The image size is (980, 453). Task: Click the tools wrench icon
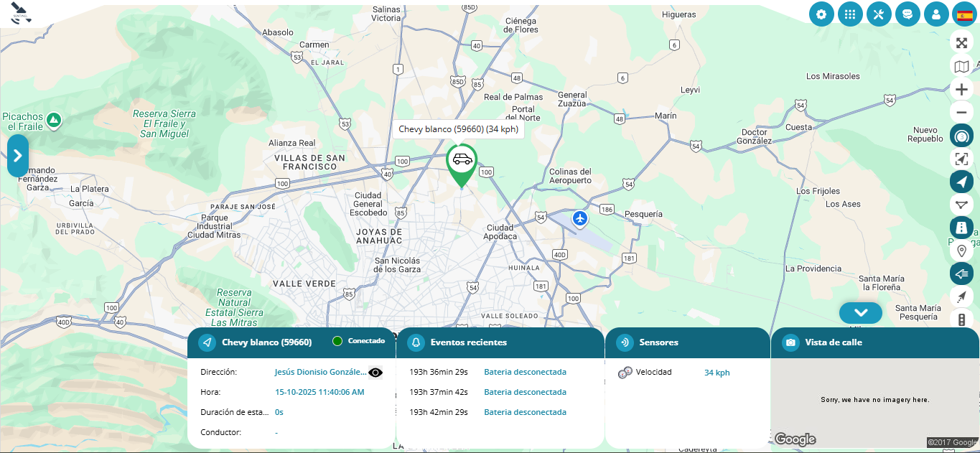[879, 14]
